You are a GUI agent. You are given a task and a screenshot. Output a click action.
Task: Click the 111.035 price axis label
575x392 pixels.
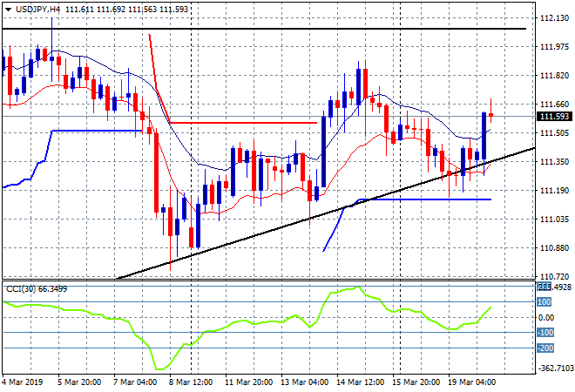click(x=554, y=220)
